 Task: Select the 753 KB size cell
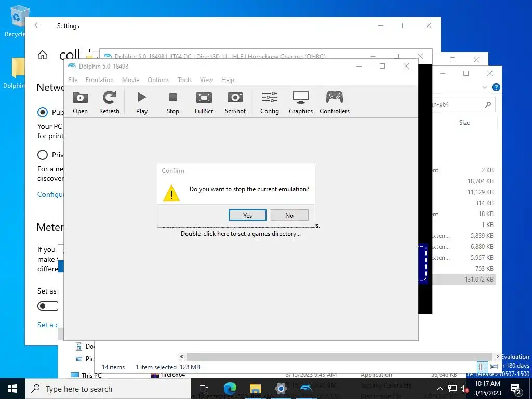(484, 268)
